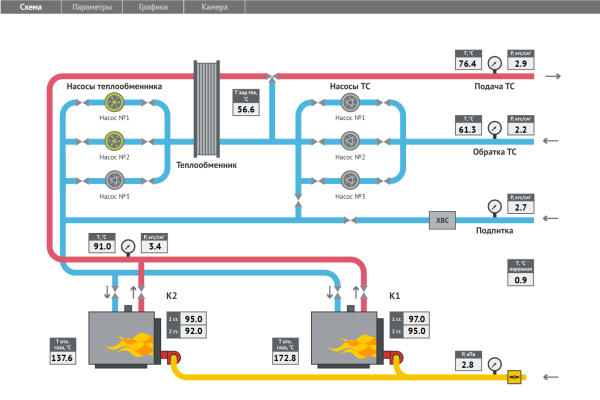Select the Подача ТС temperature reading 76.4

pos(467,63)
